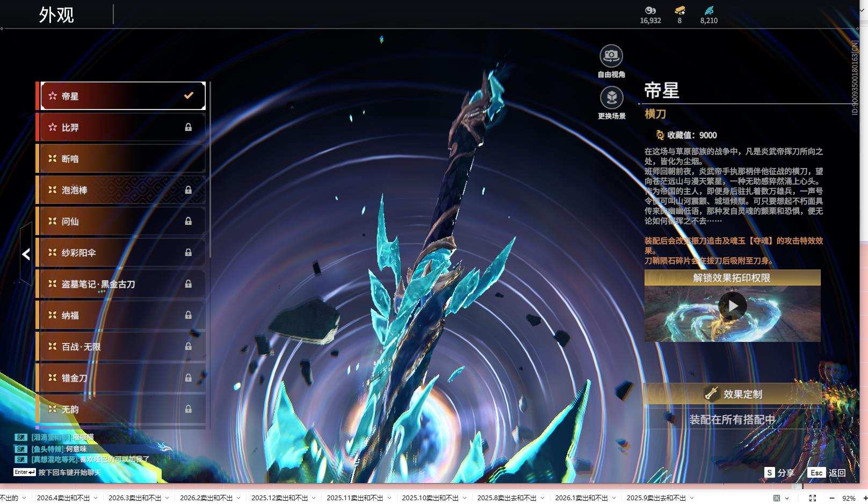This screenshot has width=868, height=504.
Task: Collapse the skin list with the left arrow
Action: click(x=26, y=254)
